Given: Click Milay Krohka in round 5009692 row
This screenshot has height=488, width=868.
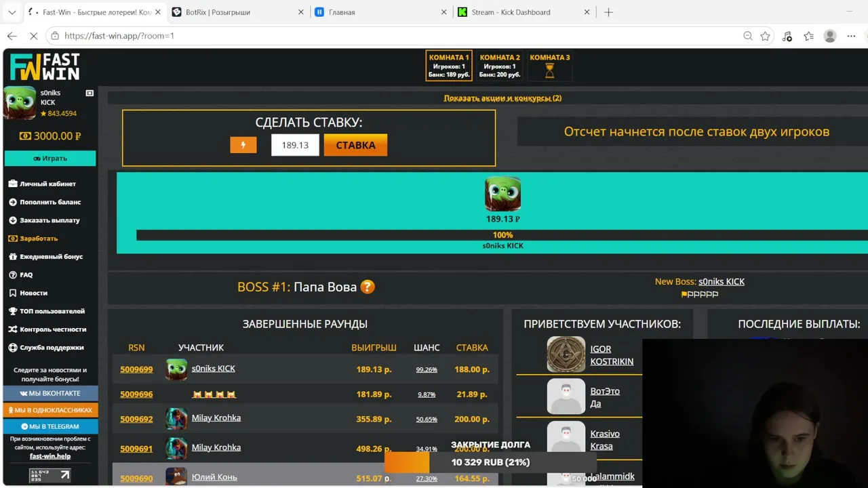Looking at the screenshot, I should (x=216, y=418).
